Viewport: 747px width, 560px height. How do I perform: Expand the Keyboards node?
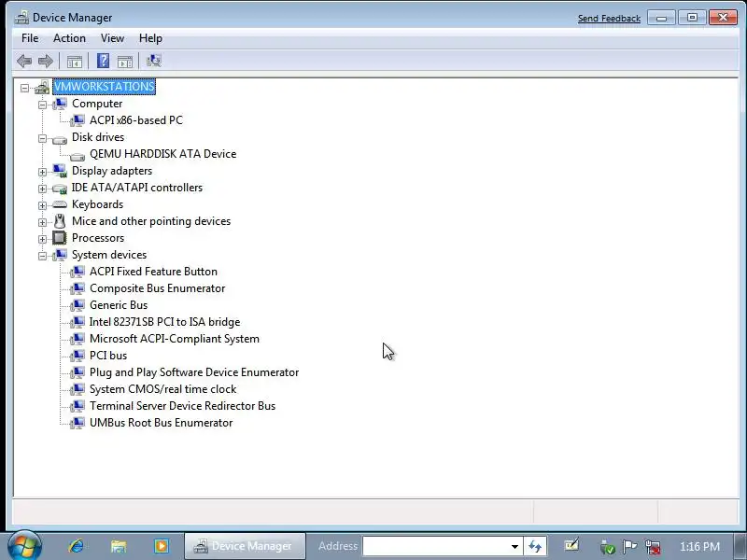[42, 205]
